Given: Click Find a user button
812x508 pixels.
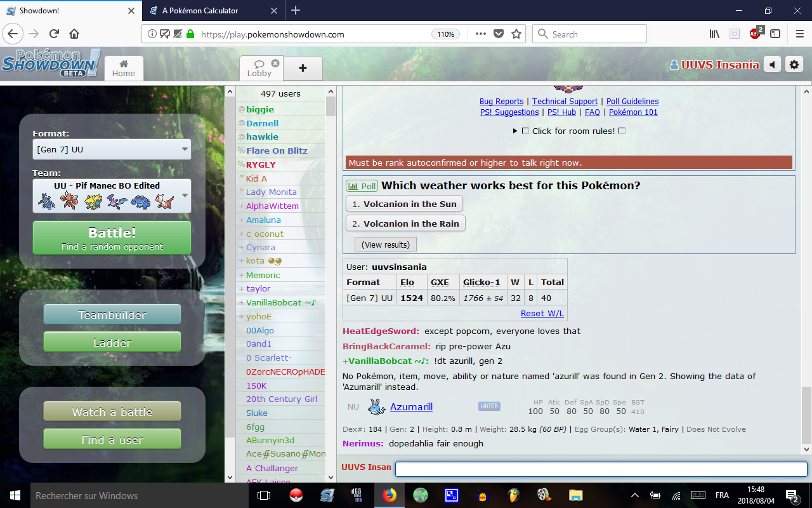Looking at the screenshot, I should pyautogui.click(x=112, y=439).
